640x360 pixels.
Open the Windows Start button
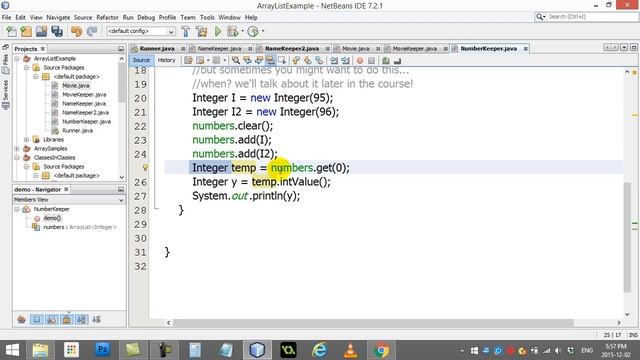pyautogui.click(x=12, y=350)
